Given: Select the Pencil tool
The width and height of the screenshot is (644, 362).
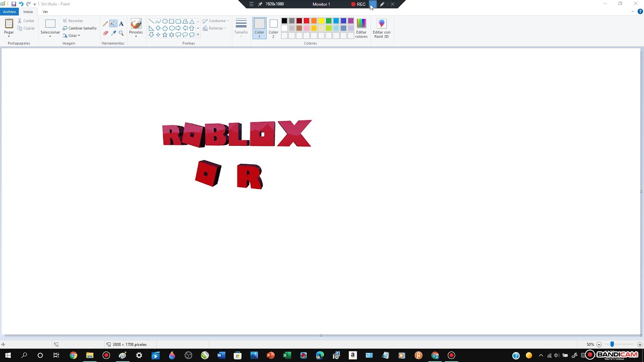Looking at the screenshot, I should tap(105, 24).
